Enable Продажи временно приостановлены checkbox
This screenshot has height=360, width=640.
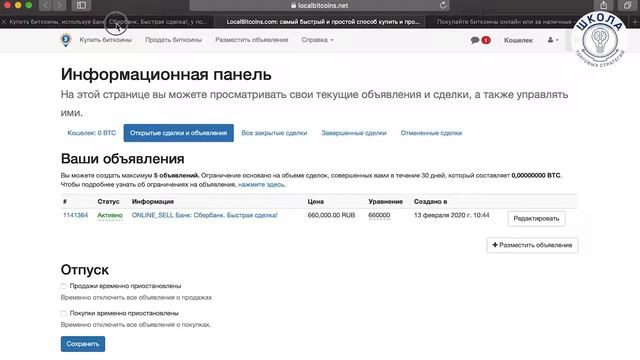63,286
